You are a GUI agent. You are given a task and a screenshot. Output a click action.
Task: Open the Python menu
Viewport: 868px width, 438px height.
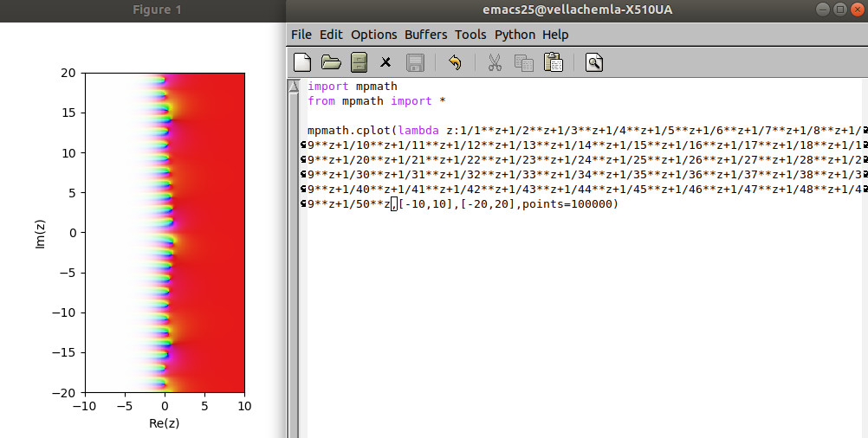point(515,35)
